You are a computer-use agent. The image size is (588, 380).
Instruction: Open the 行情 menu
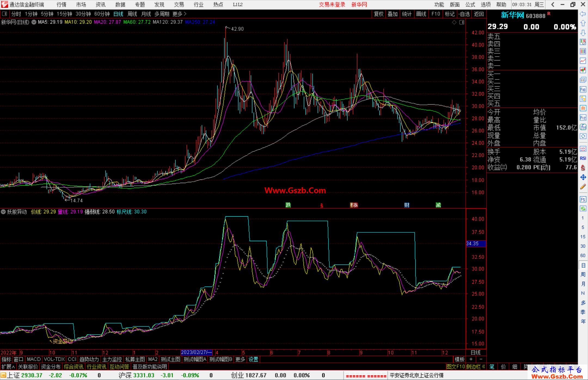coord(62,4)
